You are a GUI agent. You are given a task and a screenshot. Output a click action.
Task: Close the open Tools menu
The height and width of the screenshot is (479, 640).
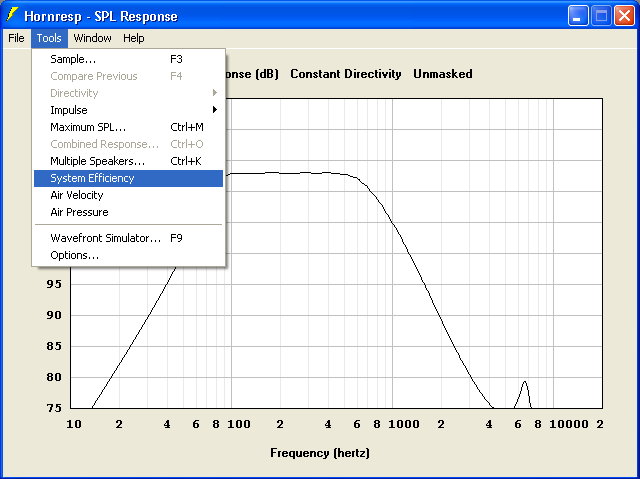(49, 38)
